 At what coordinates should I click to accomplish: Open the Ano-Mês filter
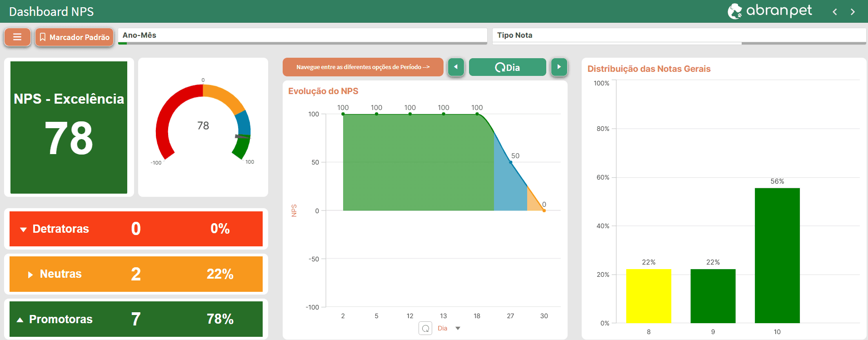302,35
